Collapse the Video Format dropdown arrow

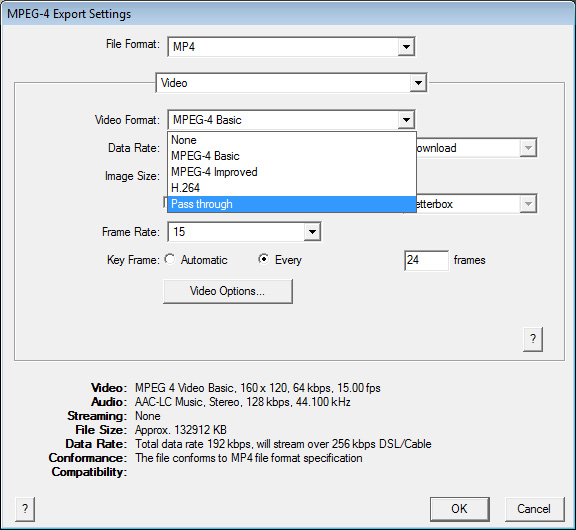coord(406,120)
